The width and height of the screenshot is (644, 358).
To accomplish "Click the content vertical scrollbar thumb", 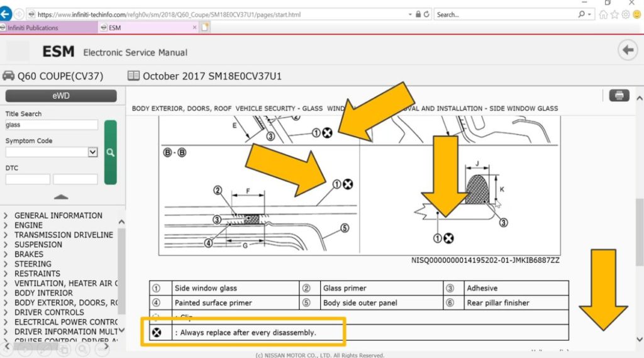I will [640, 232].
